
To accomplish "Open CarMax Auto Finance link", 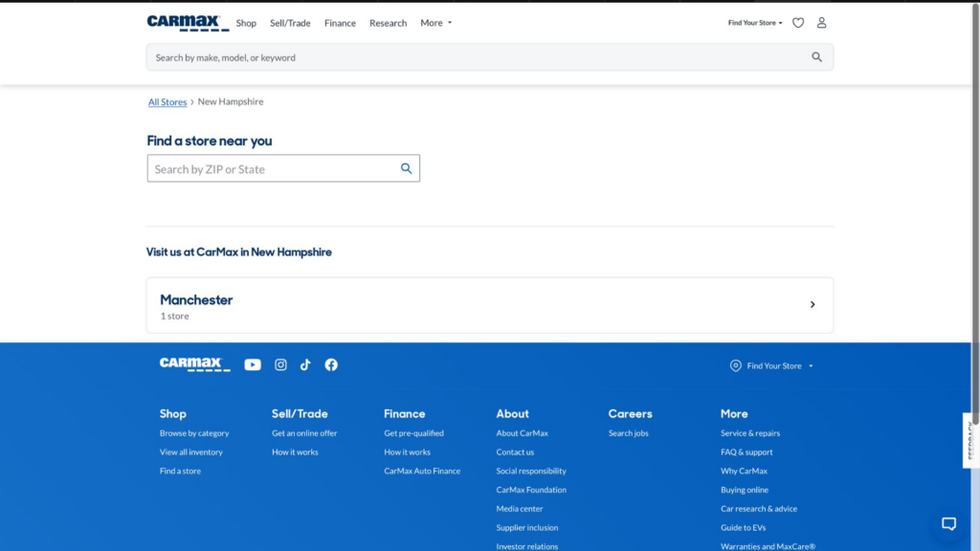I will pyautogui.click(x=422, y=471).
